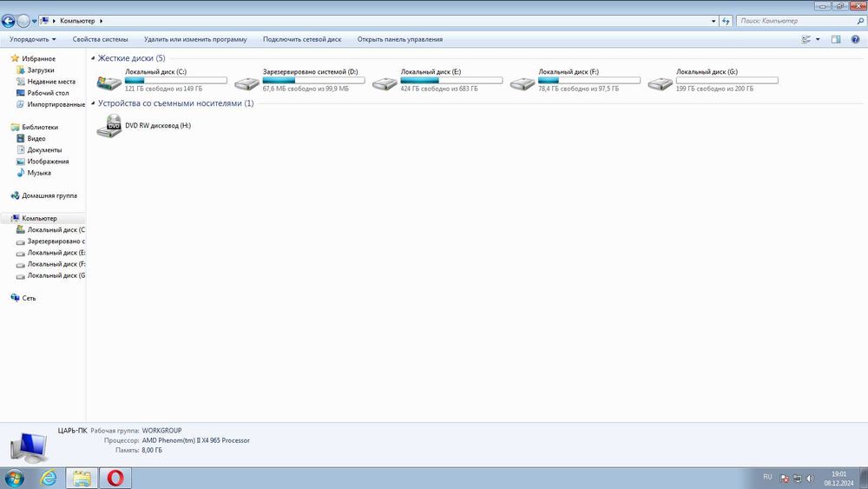
Task: Click '424 ГБ свободно из 683 ГБ' text
Action: [439, 89]
